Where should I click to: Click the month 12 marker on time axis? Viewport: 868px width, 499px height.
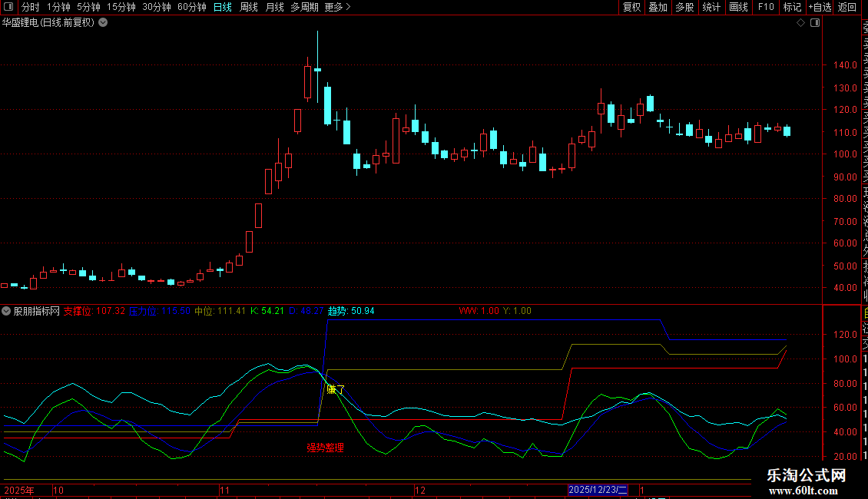click(x=420, y=490)
